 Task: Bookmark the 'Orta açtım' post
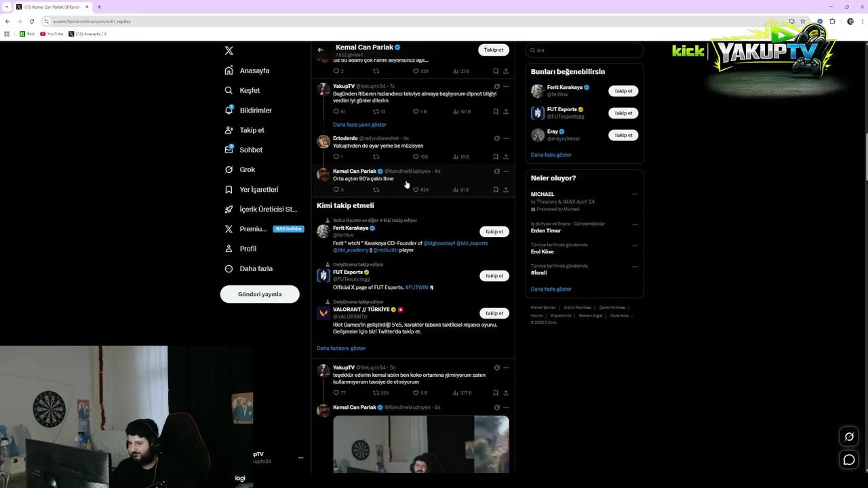click(496, 190)
